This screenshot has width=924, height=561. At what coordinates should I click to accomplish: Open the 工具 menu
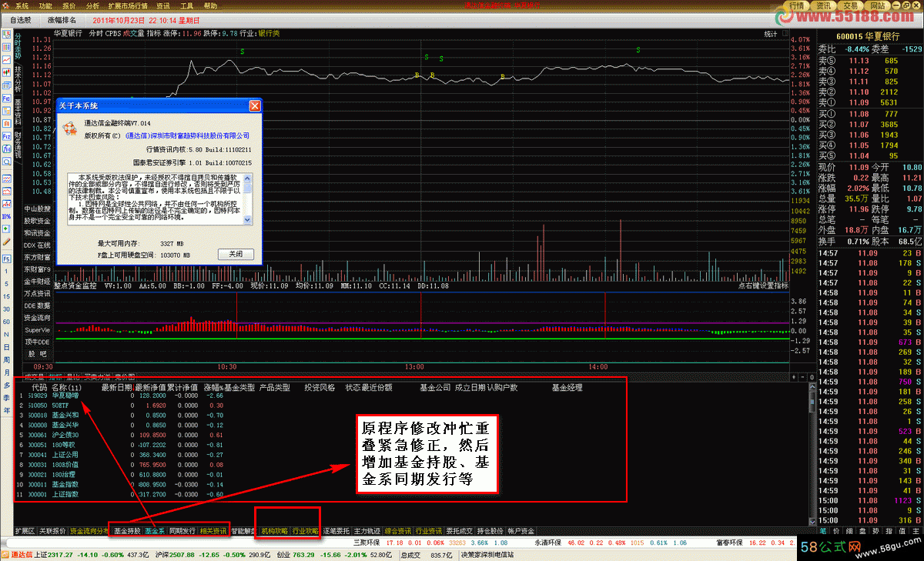pyautogui.click(x=187, y=5)
